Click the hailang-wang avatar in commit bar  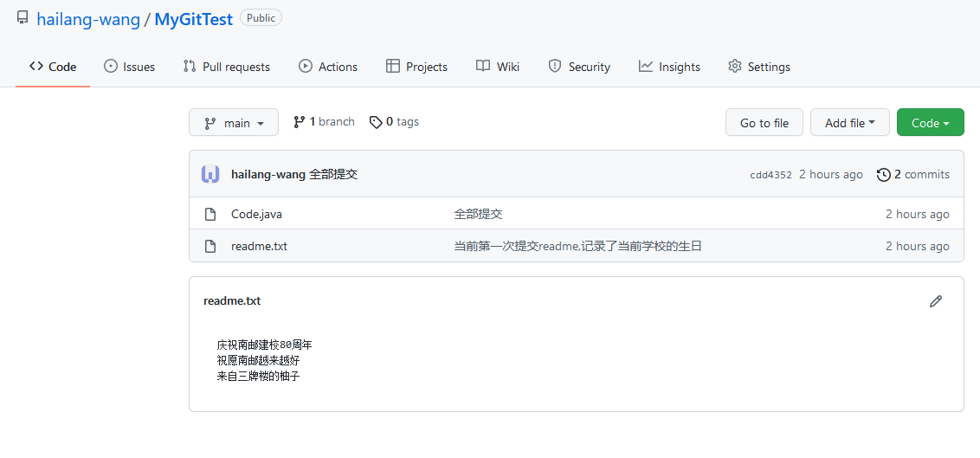[210, 174]
